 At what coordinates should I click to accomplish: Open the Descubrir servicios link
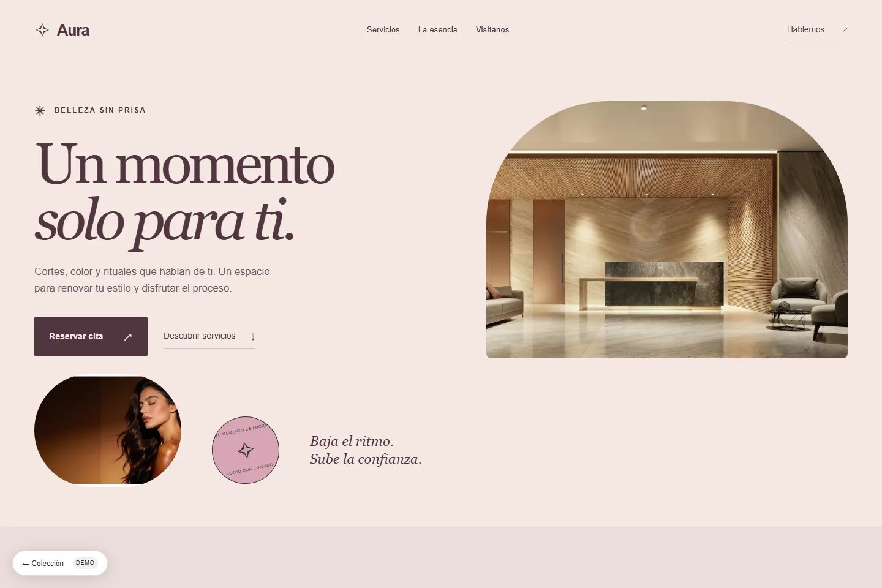tap(209, 336)
